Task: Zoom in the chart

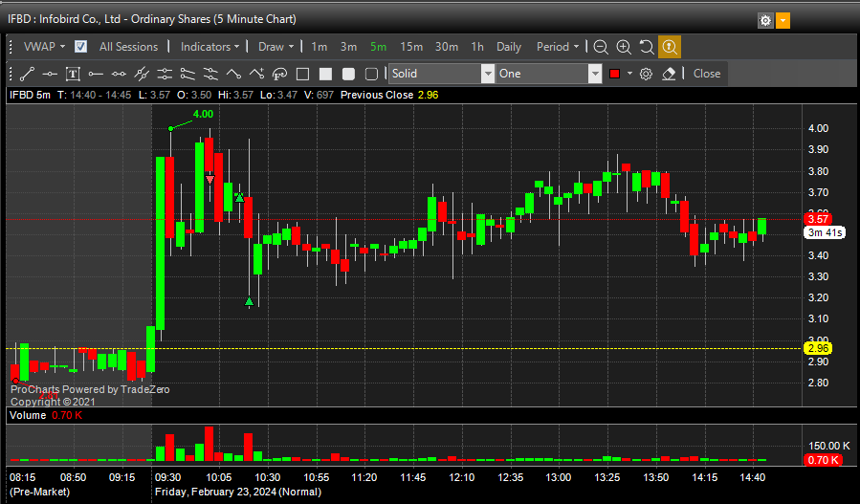Action: point(624,47)
